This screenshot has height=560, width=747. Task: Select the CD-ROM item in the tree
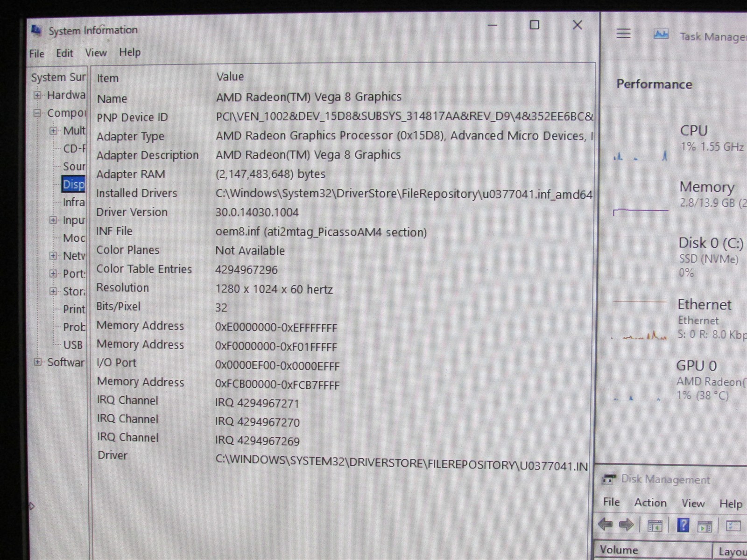[74, 149]
